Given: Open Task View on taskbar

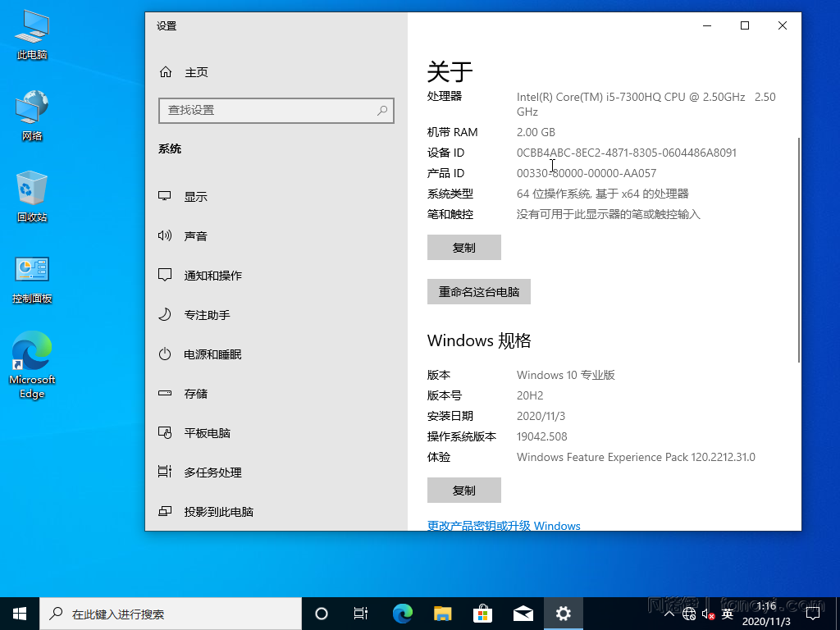Looking at the screenshot, I should pos(361,614).
